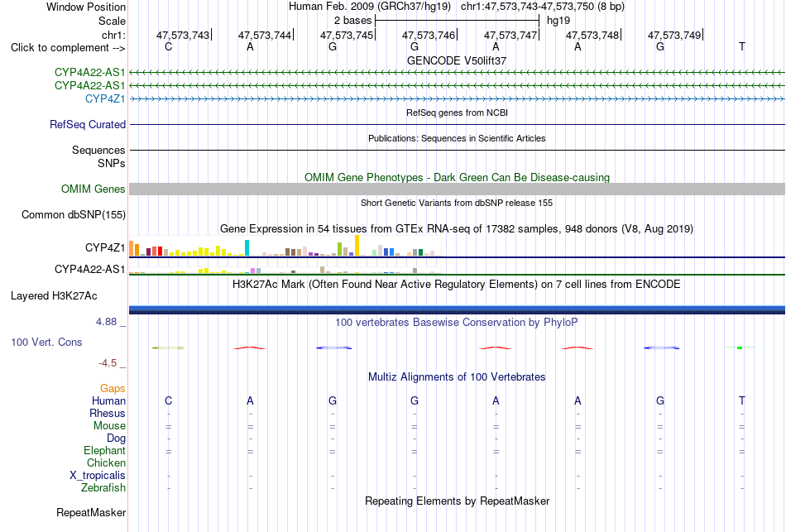Click the chr1: ruler label
The height and width of the screenshot is (532, 786).
113,35
